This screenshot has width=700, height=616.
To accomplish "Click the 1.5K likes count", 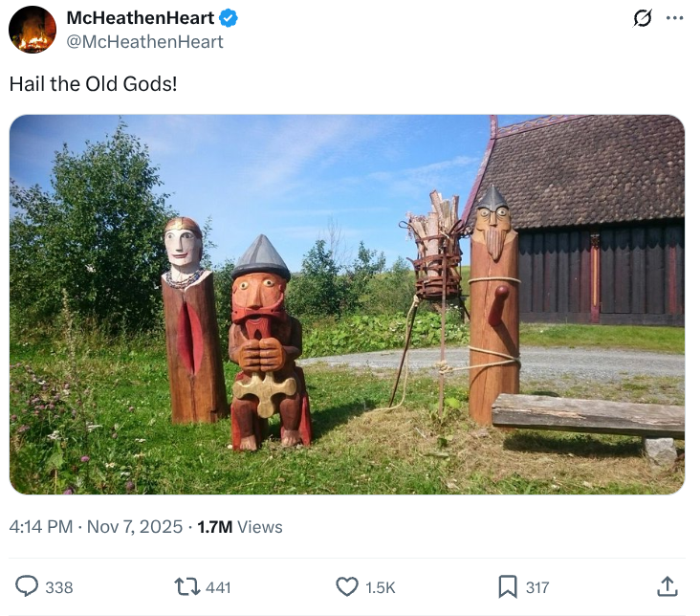I will click(x=380, y=587).
